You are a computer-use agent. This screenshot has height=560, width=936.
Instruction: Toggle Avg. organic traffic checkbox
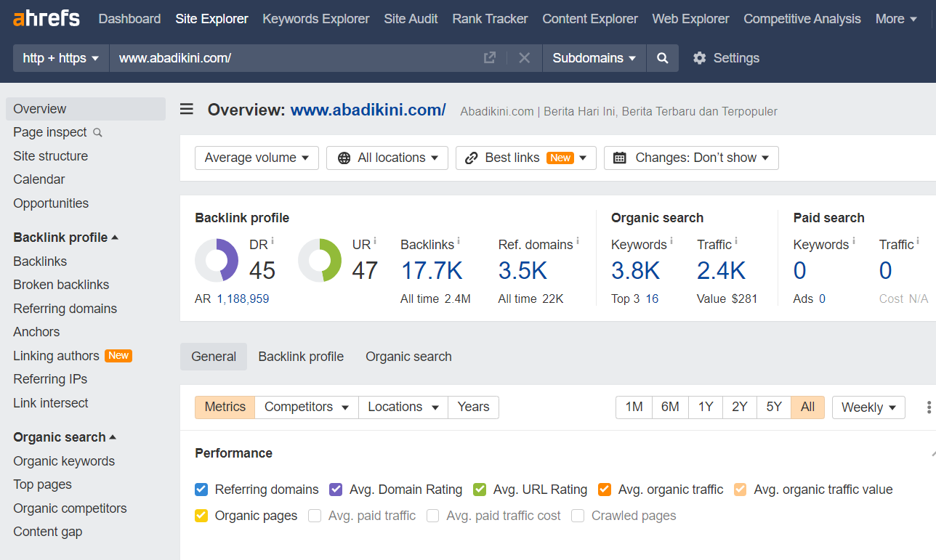click(x=605, y=490)
